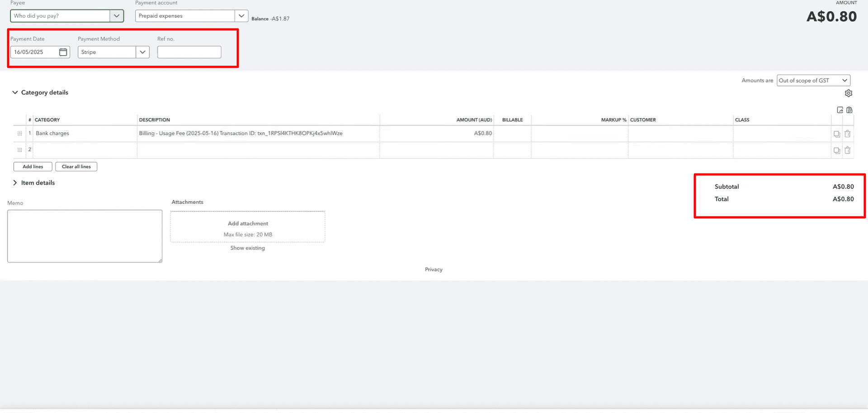
Task: Select the Bank charges category cell
Action: 85,133
